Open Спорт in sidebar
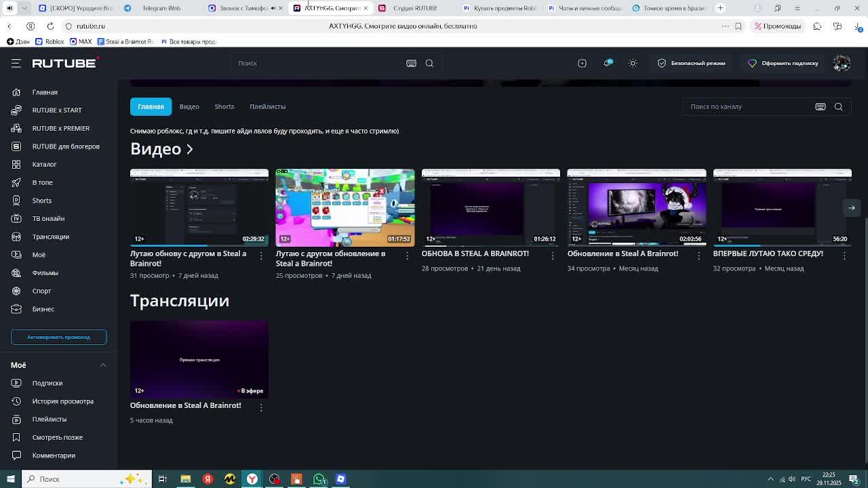868x488 pixels. tap(41, 291)
